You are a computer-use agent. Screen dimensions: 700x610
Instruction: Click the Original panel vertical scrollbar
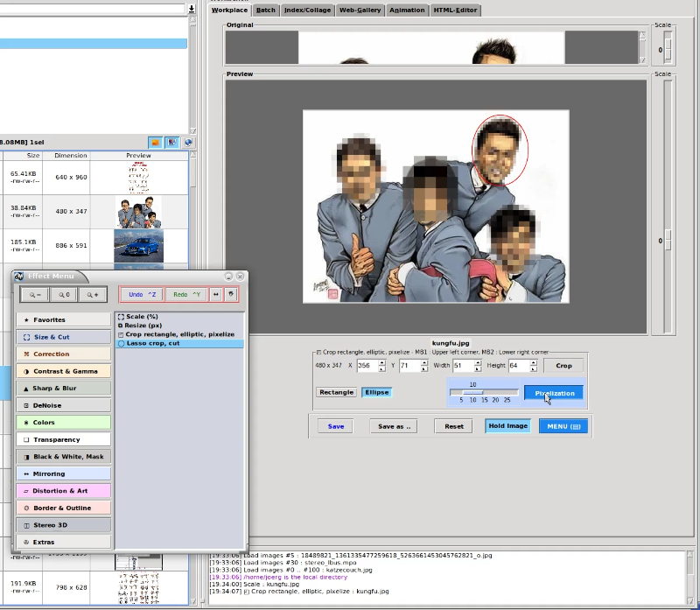point(642,47)
